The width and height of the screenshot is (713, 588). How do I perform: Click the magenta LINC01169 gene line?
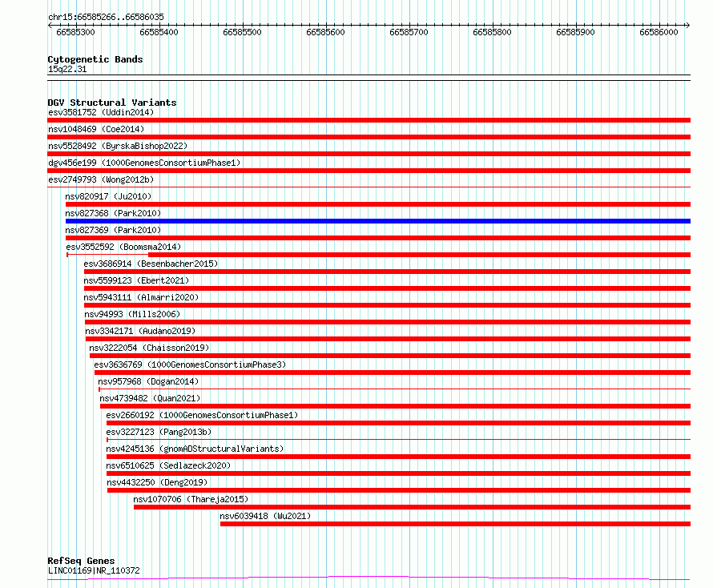[x=369, y=578]
